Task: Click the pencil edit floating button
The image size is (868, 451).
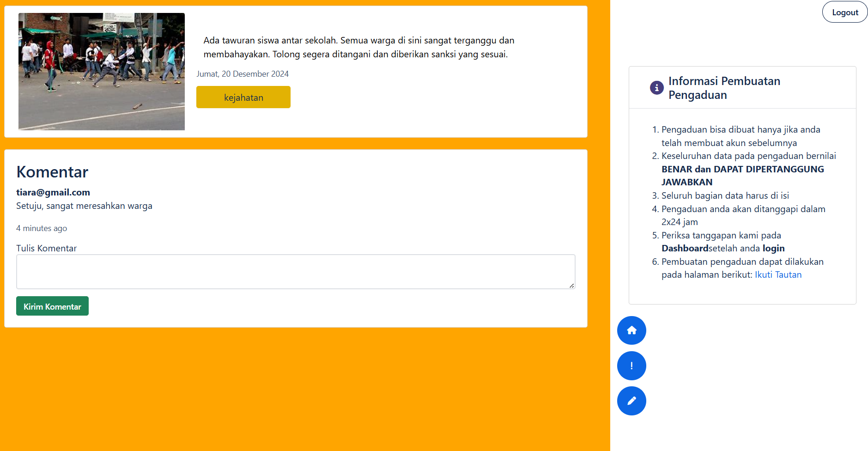Action: pyautogui.click(x=631, y=401)
